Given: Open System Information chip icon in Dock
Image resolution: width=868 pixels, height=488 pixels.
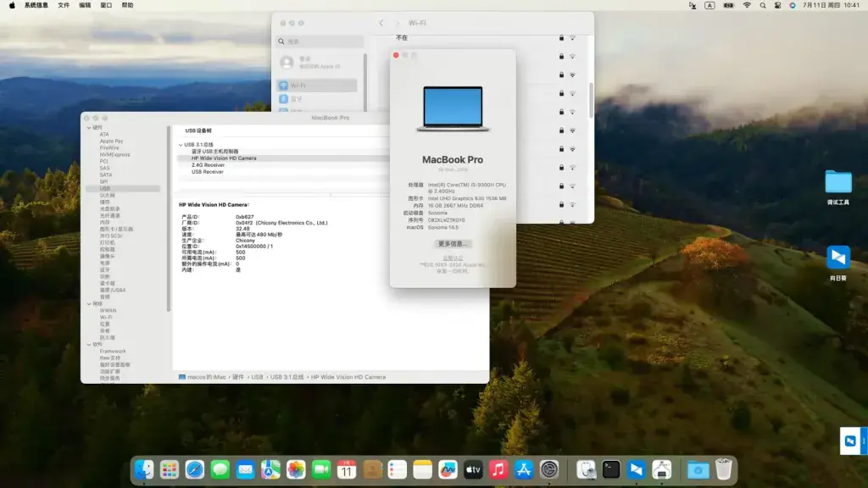Looking at the screenshot, I should (x=662, y=469).
